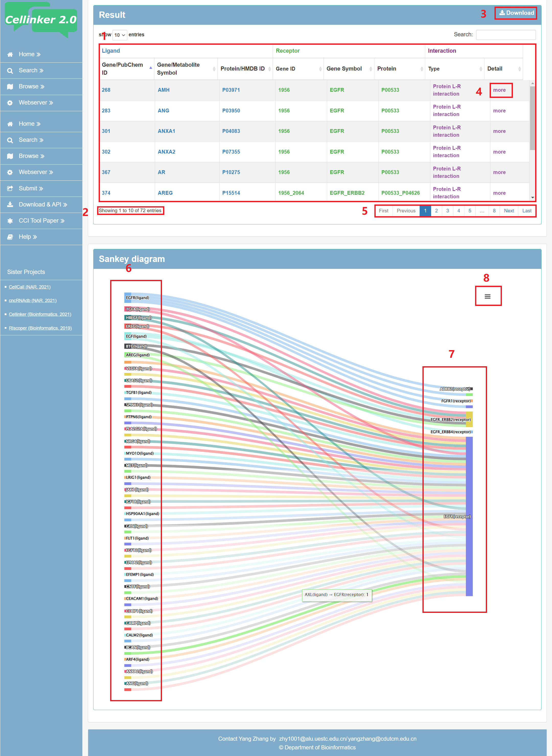
Task: Sort by Gene/Metabolite Symbol column arrows
Action: 214,69
